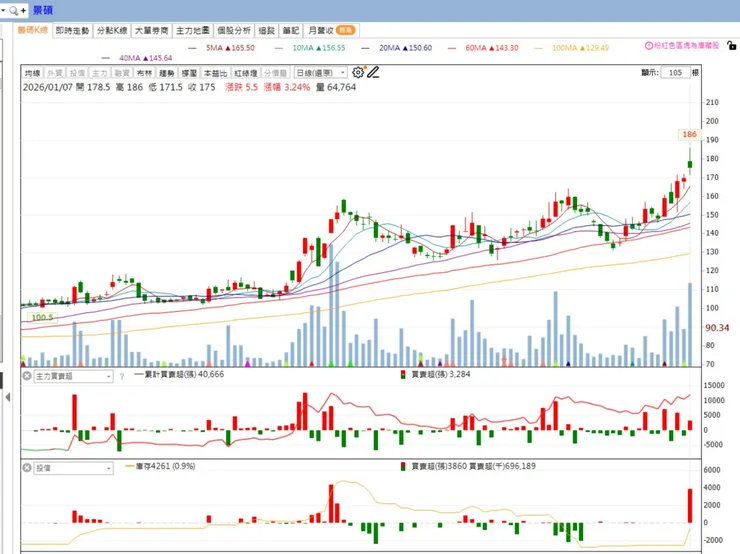Screen dimensions: 740x554
Task: Toggle the 布林 Bollinger band overlay
Action: (144, 73)
